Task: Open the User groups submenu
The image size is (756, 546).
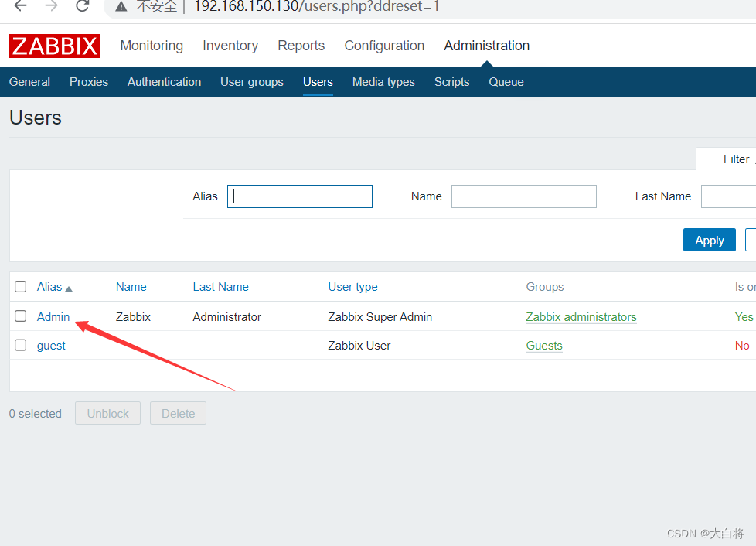Action: [x=252, y=82]
